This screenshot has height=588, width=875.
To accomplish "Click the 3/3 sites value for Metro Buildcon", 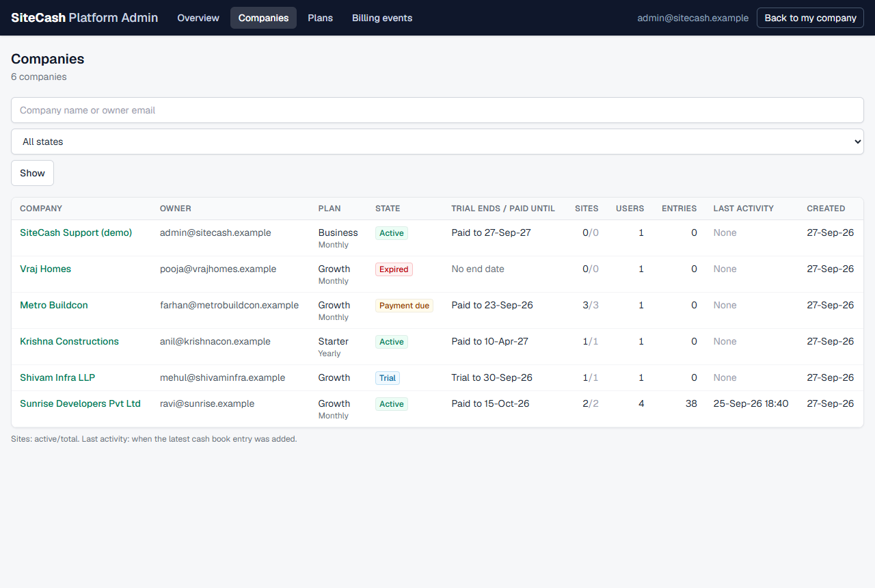I will pyautogui.click(x=591, y=305).
